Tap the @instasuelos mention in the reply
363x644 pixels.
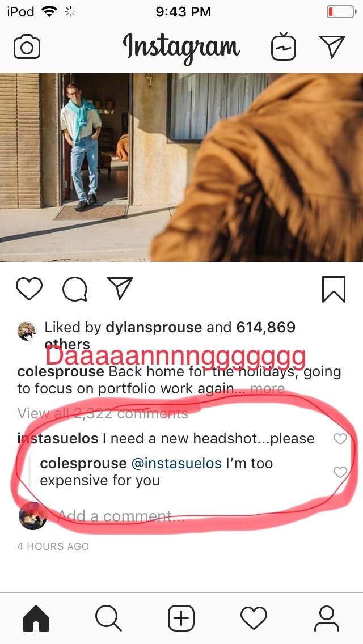coord(176,463)
